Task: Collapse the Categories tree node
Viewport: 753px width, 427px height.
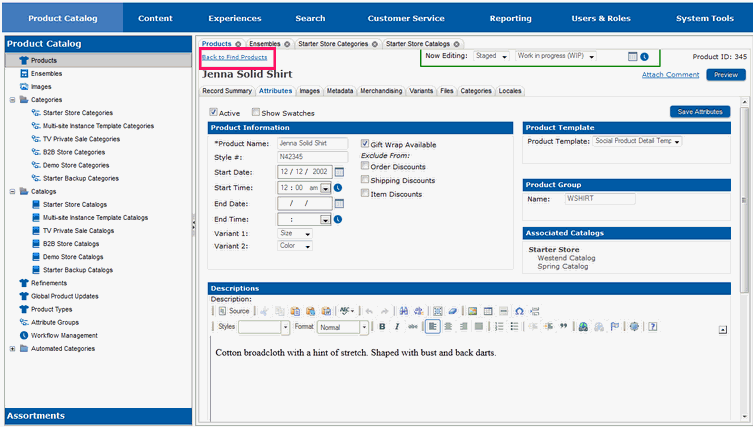Action: coord(12,100)
